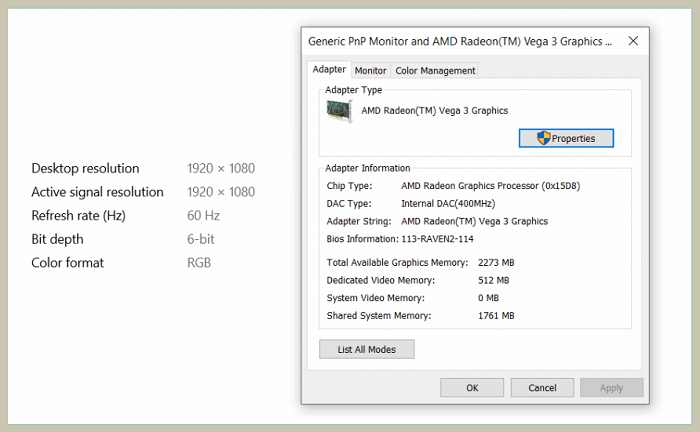
Task: Click the Refresh rate (Hz) label
Action: [79, 216]
